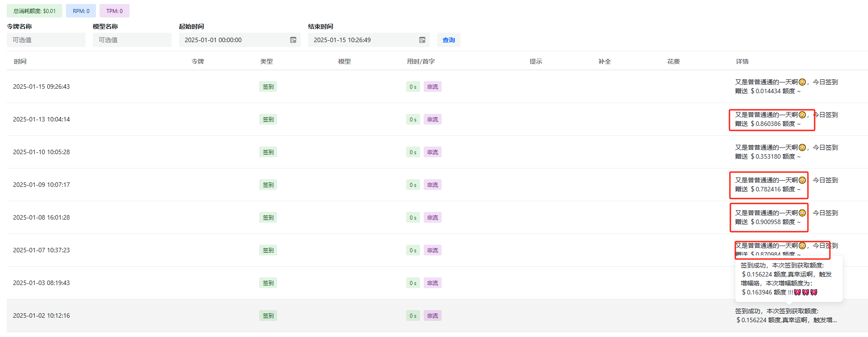Open the start time calendar icon
The image size is (868, 337).
click(293, 40)
